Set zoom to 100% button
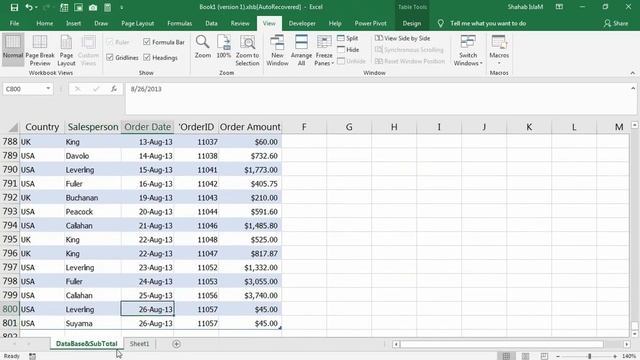 point(224,47)
